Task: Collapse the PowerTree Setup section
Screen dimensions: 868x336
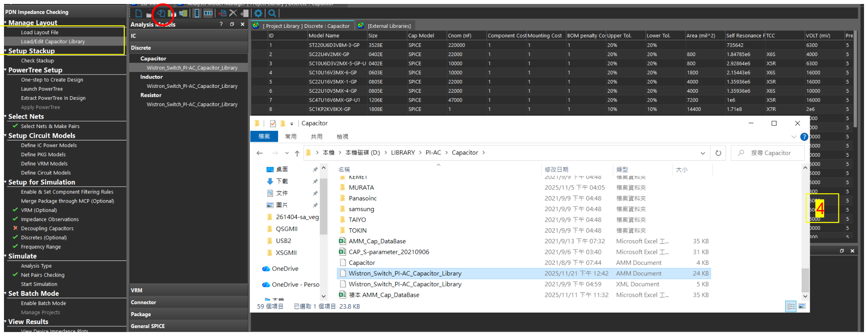Action: (x=6, y=70)
